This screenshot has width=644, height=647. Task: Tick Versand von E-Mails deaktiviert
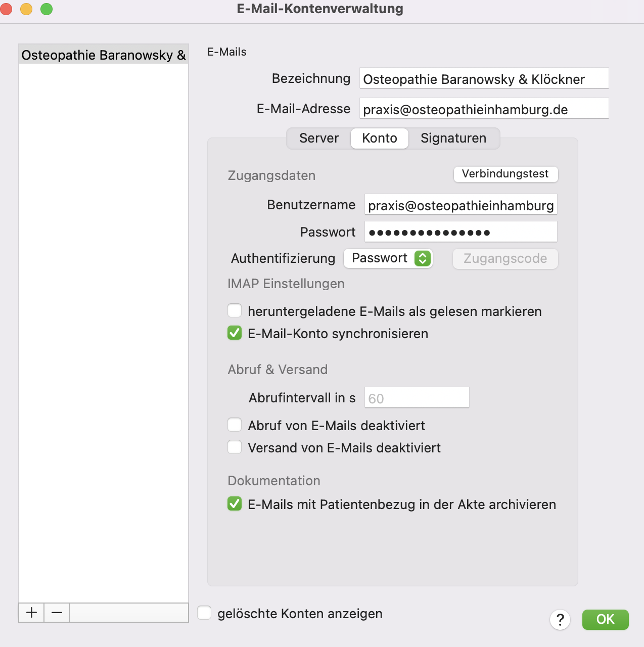[235, 447]
